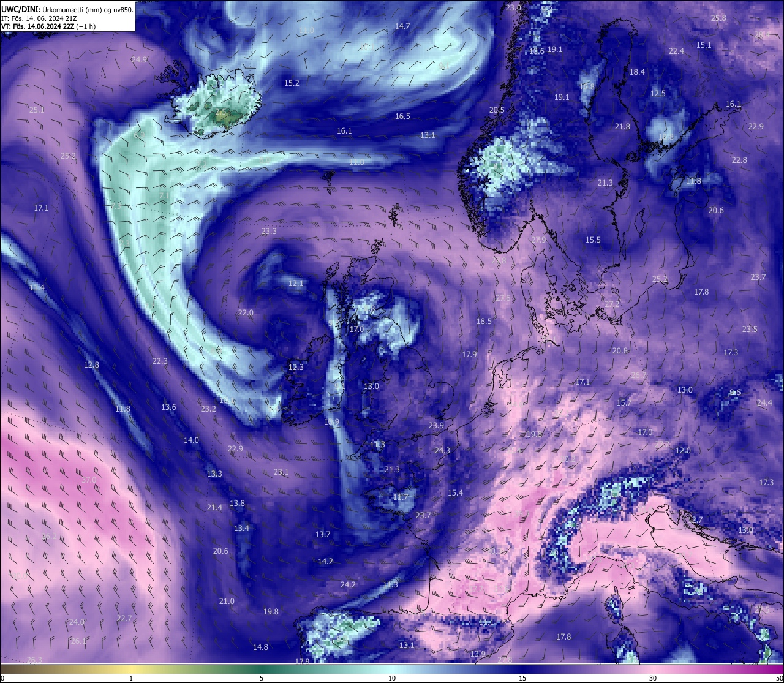Click the map value "15.5" over Sweden
This screenshot has height=683, width=784.
point(593,240)
